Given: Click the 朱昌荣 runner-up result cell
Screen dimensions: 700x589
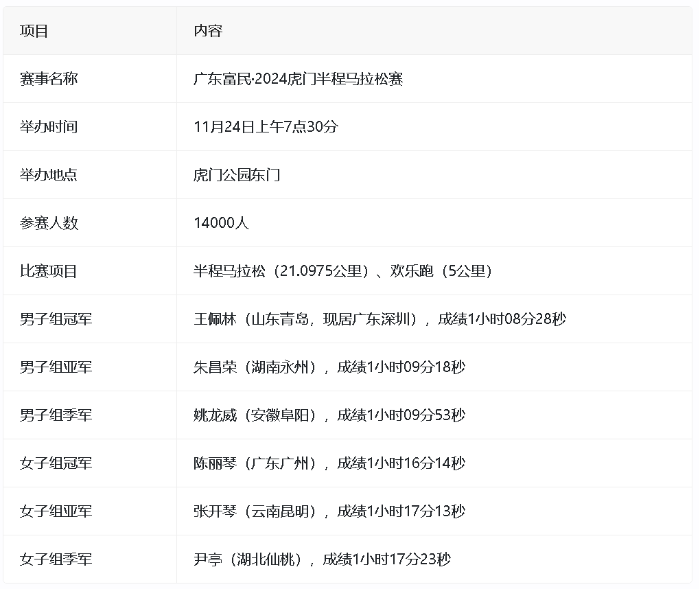Looking at the screenshot, I should [329, 367].
